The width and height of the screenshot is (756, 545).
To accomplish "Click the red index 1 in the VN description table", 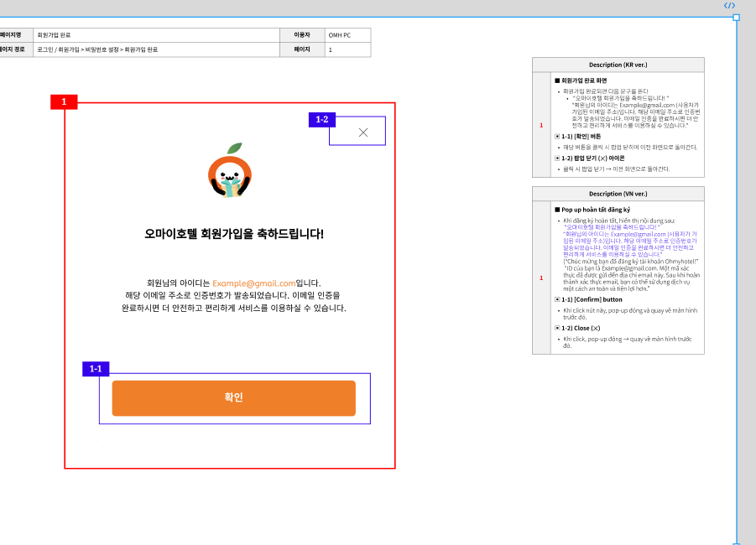I will 541,278.
